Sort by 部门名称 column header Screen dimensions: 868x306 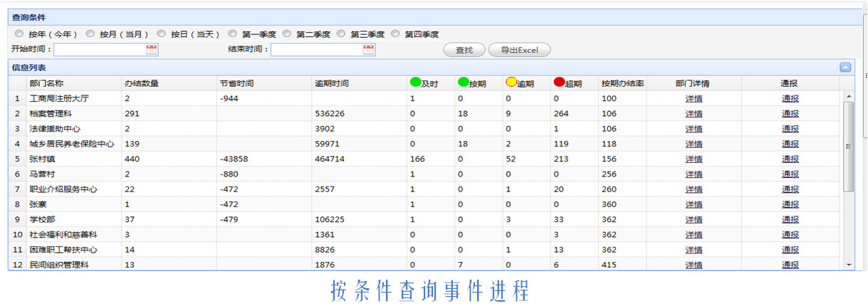(46, 83)
